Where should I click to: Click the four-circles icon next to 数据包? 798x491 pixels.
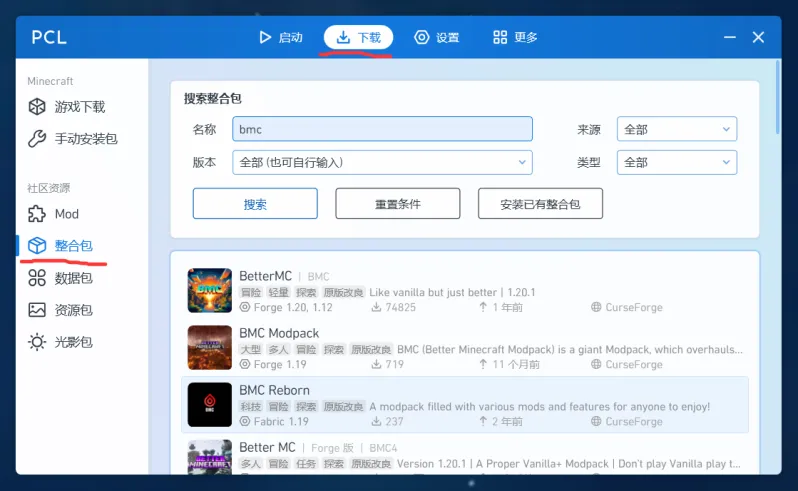pos(37,278)
